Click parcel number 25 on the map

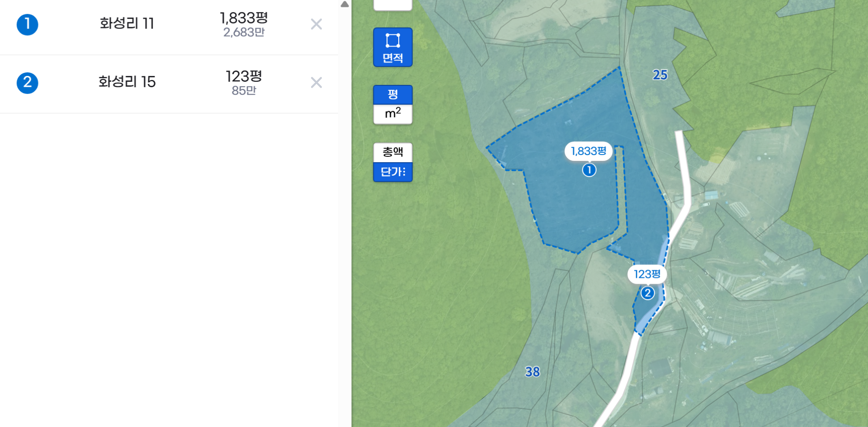point(660,75)
